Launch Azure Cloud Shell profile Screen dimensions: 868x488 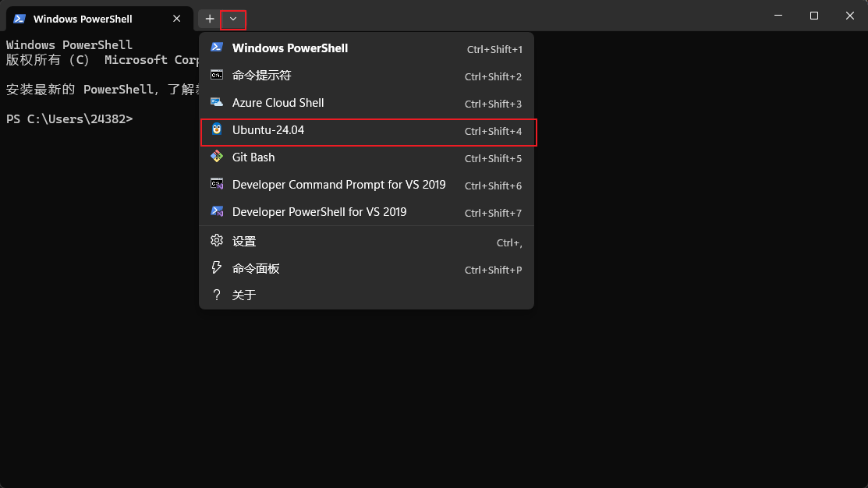click(367, 103)
